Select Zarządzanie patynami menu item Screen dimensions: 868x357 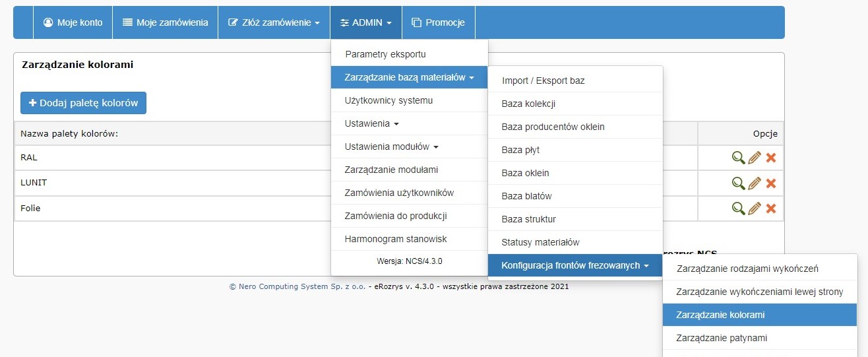click(722, 338)
